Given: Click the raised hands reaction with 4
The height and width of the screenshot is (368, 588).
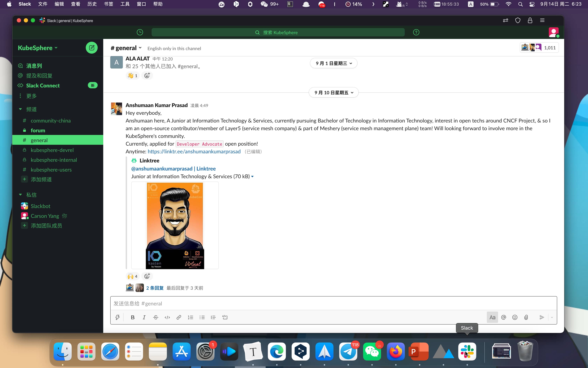Looking at the screenshot, I should [x=133, y=276].
